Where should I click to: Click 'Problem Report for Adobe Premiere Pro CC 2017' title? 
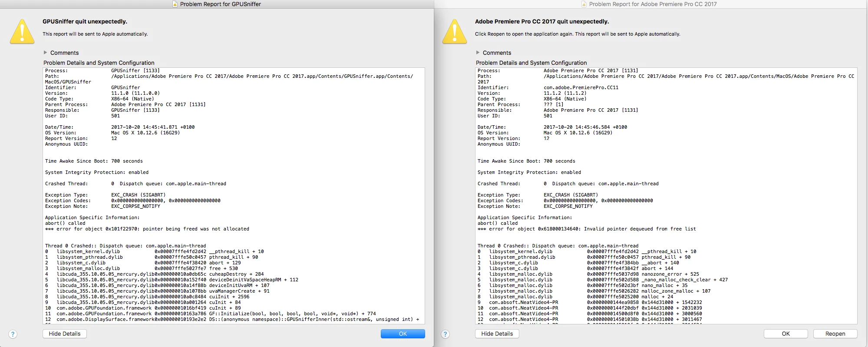(x=653, y=4)
